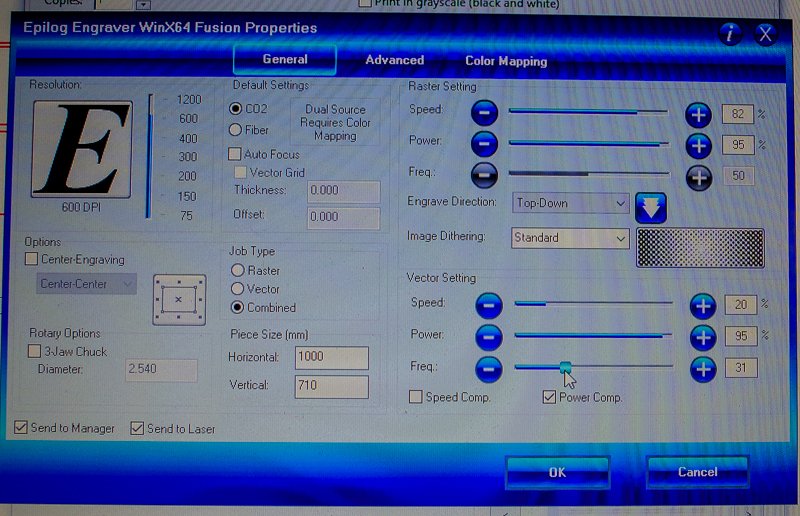Open the Engrave Direction dropdown
The image size is (800, 516).
[x=570, y=203]
